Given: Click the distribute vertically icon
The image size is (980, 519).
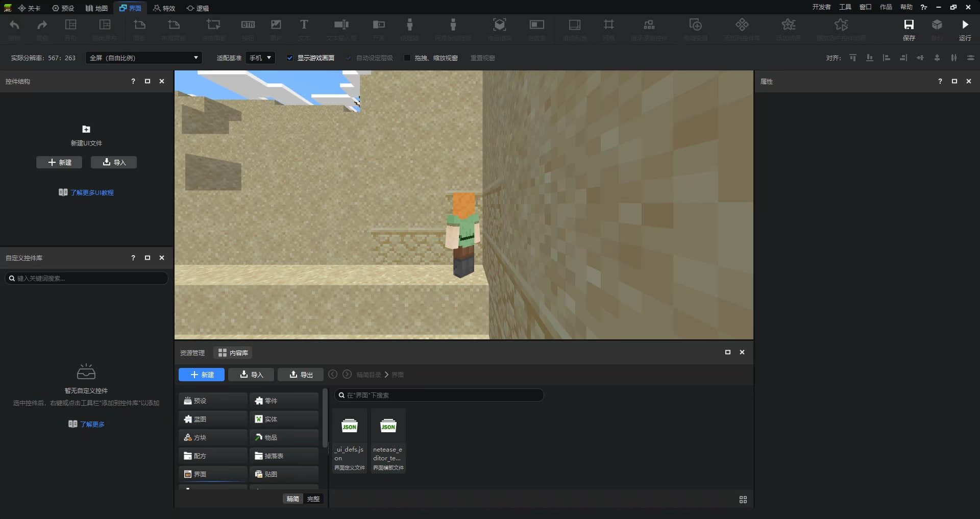Looking at the screenshot, I should 971,58.
